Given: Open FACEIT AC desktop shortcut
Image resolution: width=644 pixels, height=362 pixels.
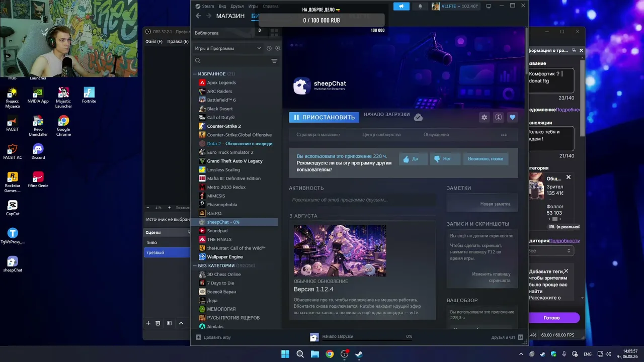Looking at the screenshot, I should pyautogui.click(x=13, y=151).
